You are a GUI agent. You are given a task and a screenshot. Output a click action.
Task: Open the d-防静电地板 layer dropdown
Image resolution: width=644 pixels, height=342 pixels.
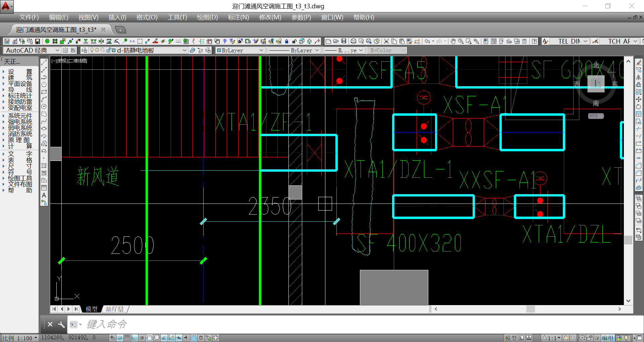pos(138,50)
